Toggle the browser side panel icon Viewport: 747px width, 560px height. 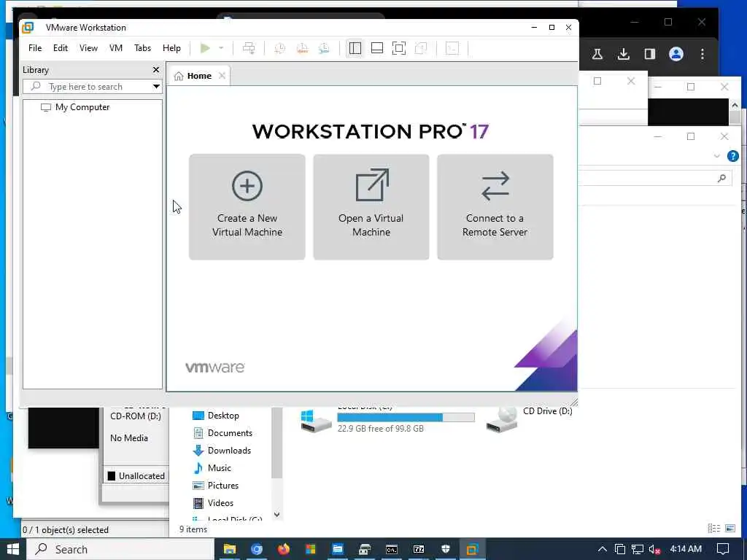pos(650,54)
